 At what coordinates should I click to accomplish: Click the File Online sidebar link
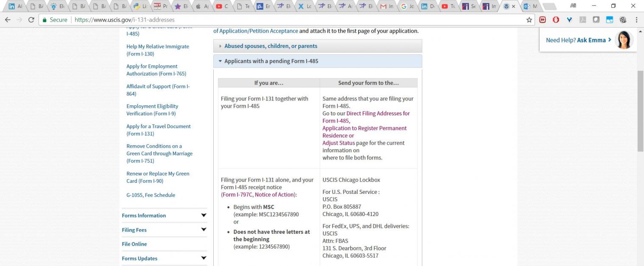[x=134, y=244]
